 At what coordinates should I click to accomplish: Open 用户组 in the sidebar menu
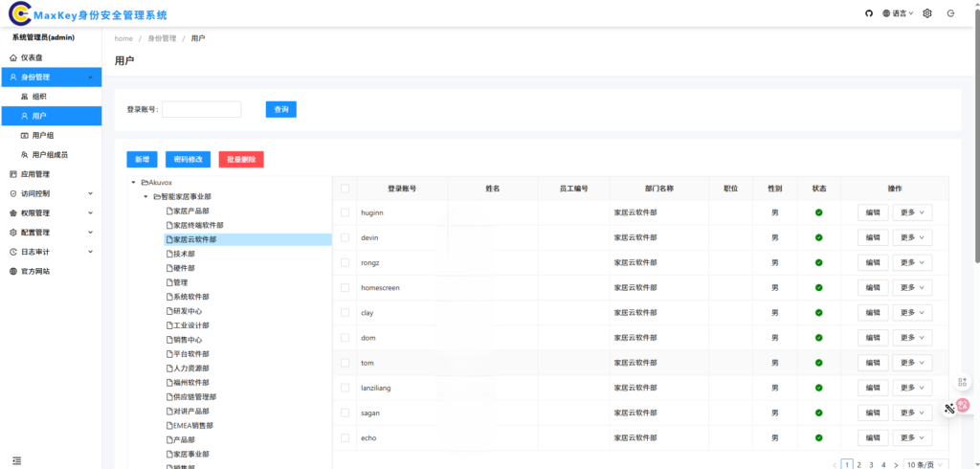pos(43,135)
